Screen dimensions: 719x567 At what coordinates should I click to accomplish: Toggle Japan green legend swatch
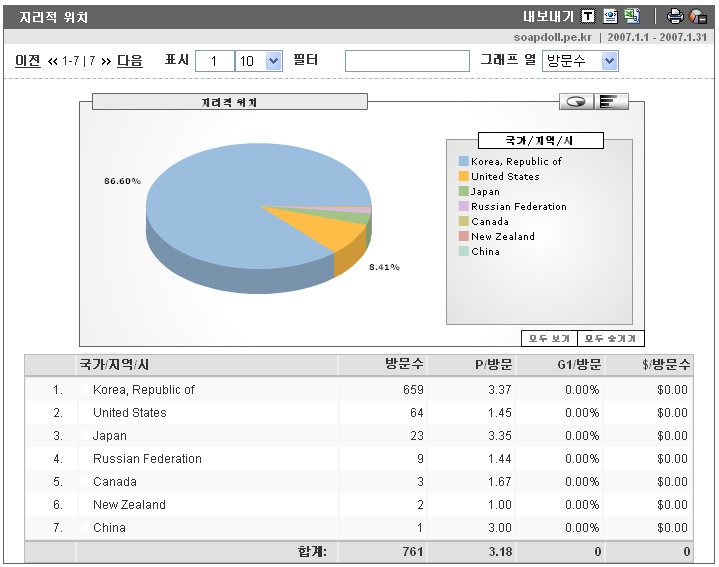[x=464, y=191]
